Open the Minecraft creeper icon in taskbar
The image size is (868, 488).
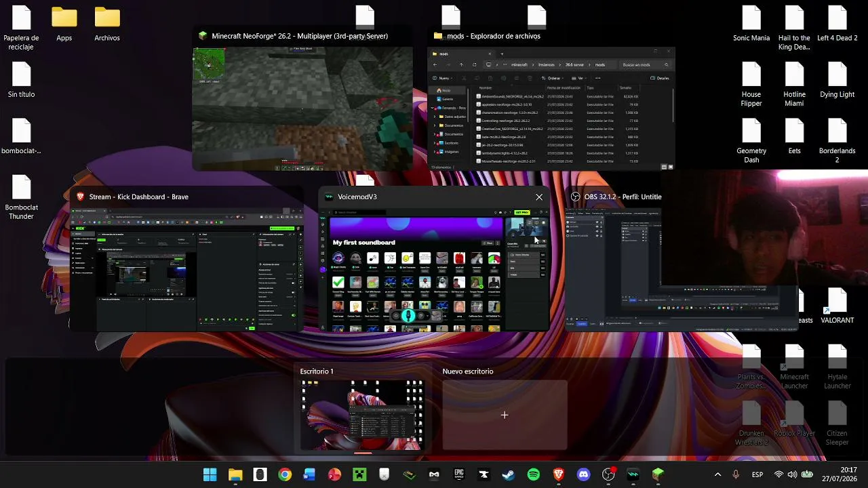point(359,474)
